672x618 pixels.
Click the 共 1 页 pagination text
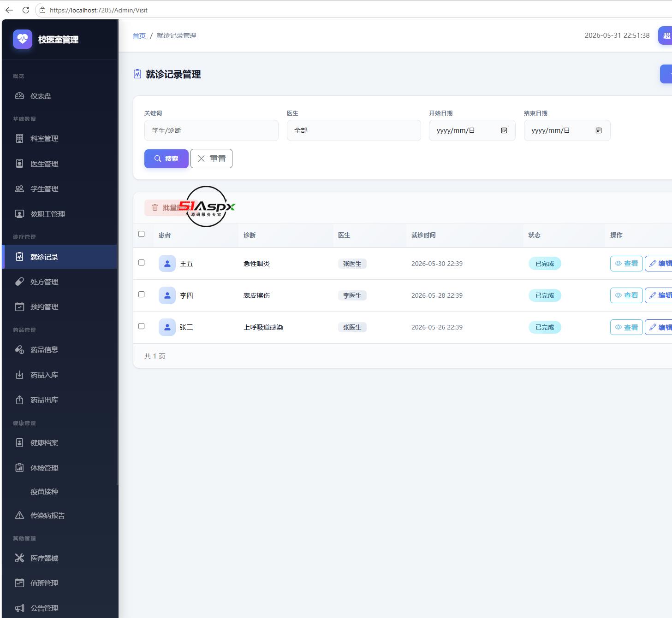(155, 356)
